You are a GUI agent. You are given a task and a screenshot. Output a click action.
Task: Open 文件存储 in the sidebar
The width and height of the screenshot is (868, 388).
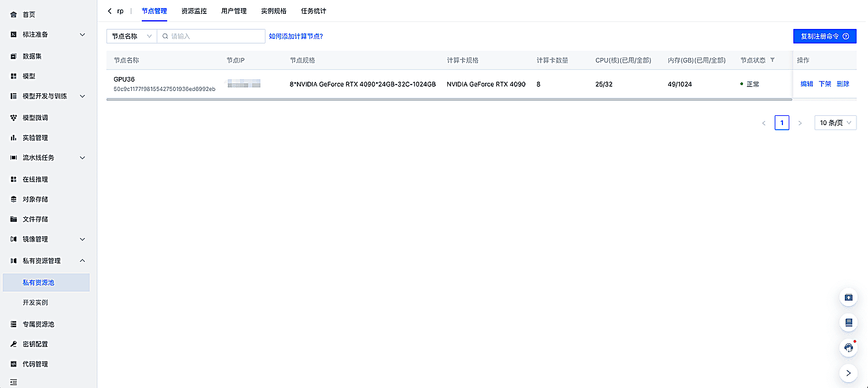pos(35,219)
